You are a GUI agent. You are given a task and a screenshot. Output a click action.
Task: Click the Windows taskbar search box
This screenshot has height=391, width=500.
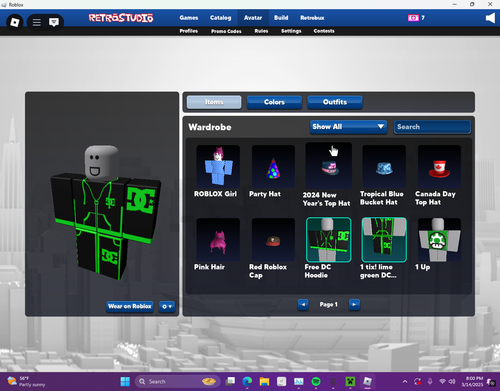pyautogui.click(x=178, y=381)
